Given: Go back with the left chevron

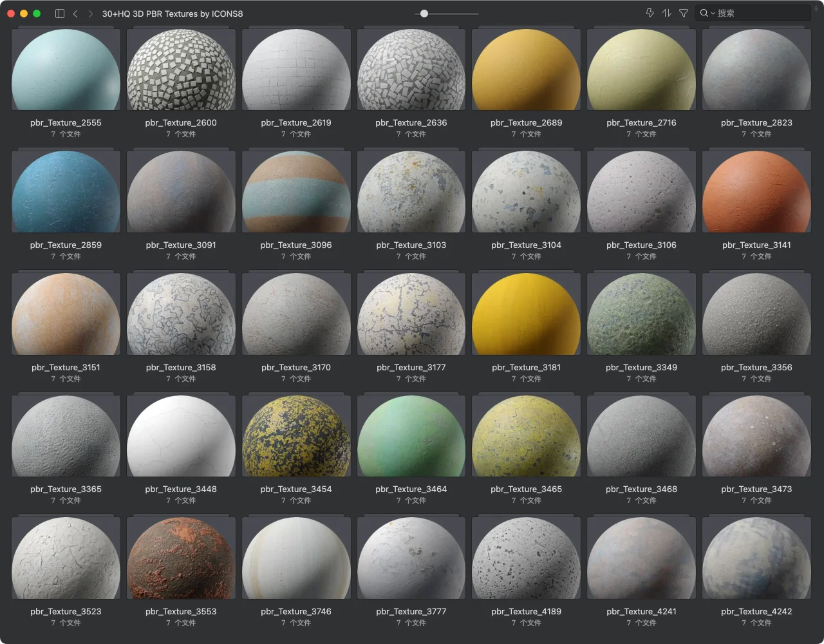Looking at the screenshot, I should (75, 14).
